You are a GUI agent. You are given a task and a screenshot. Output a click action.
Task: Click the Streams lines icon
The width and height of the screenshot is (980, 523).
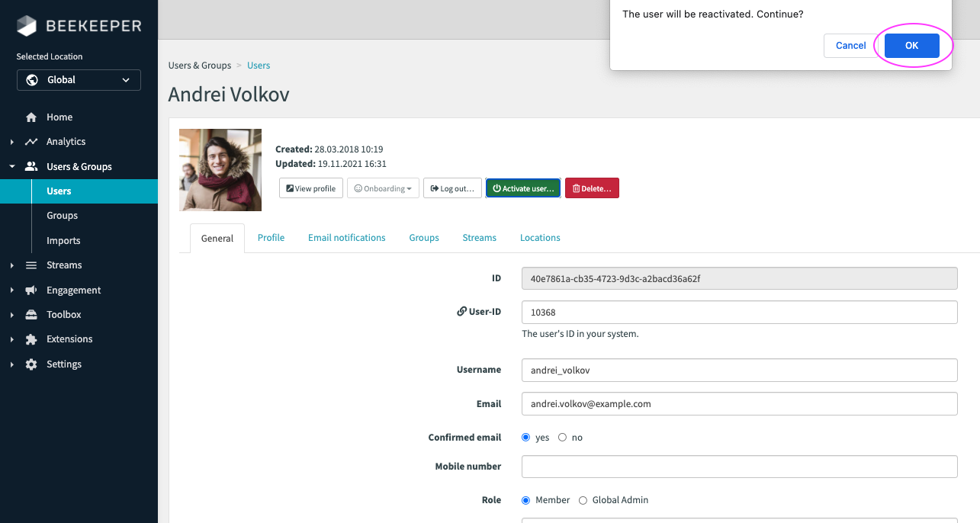(31, 265)
